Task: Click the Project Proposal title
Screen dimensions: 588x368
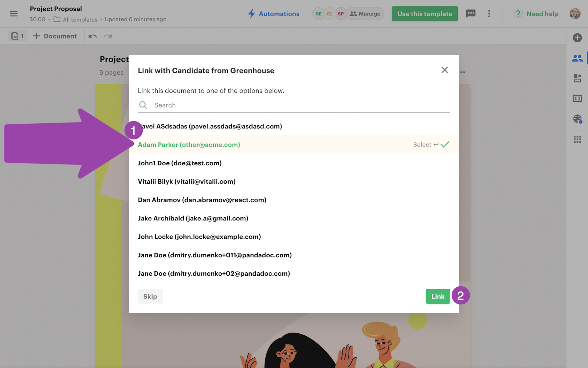Action: (x=56, y=9)
